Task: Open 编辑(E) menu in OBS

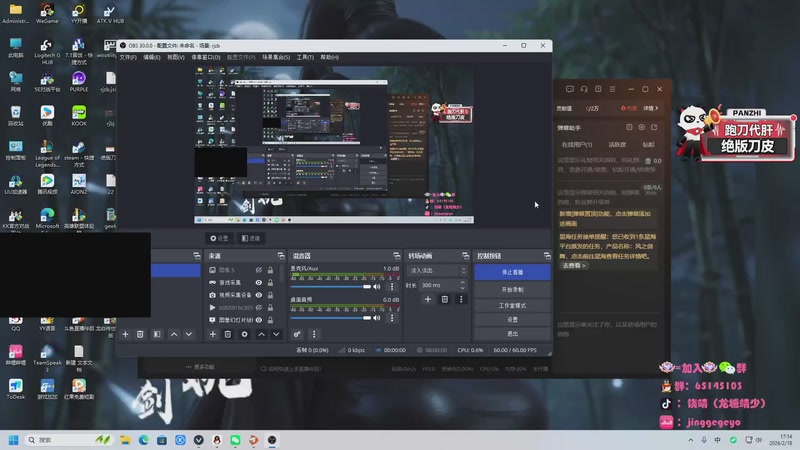Action: tap(152, 57)
